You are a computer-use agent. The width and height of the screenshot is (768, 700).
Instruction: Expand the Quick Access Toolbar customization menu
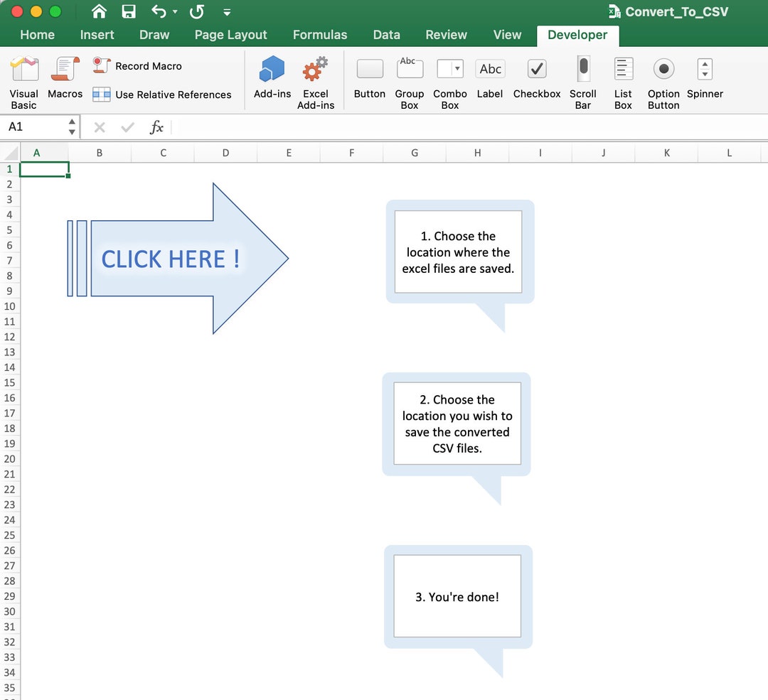[226, 11]
